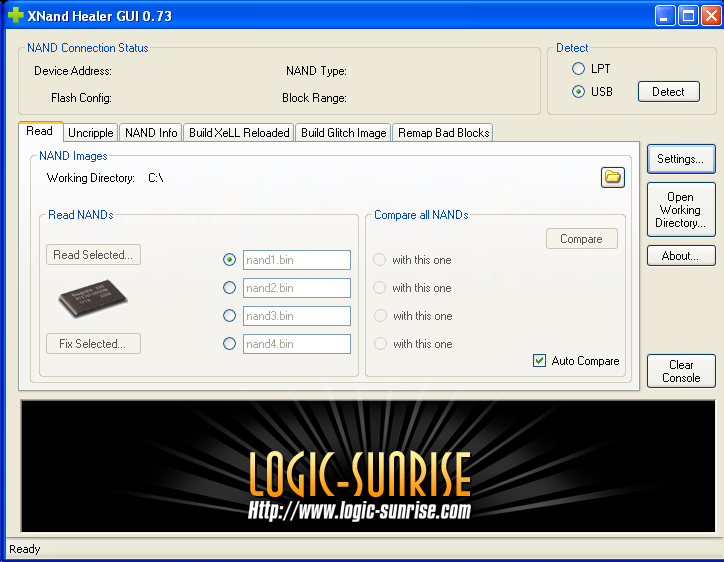Choose first 'with this one' compare option
Screen dimensions: 724x562
(x=380, y=260)
